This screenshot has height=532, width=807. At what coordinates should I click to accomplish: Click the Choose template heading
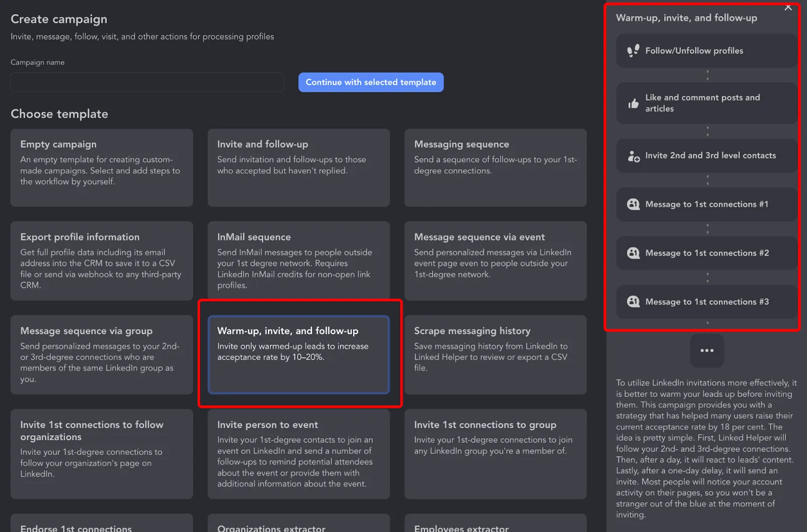pos(60,114)
